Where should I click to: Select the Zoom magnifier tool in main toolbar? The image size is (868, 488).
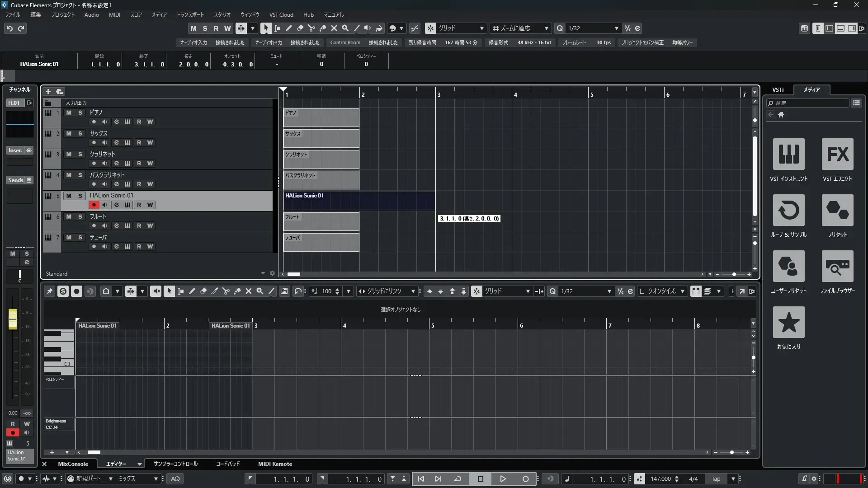345,28
